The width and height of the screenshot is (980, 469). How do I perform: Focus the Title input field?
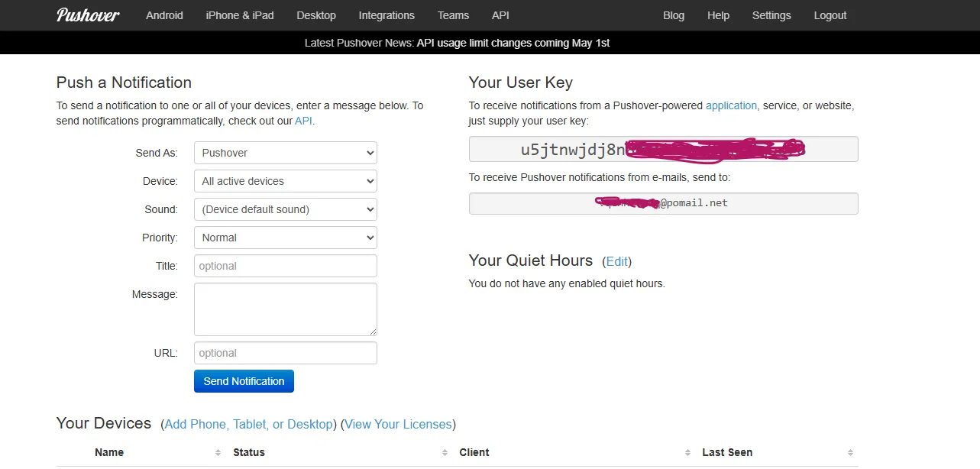[x=286, y=266]
